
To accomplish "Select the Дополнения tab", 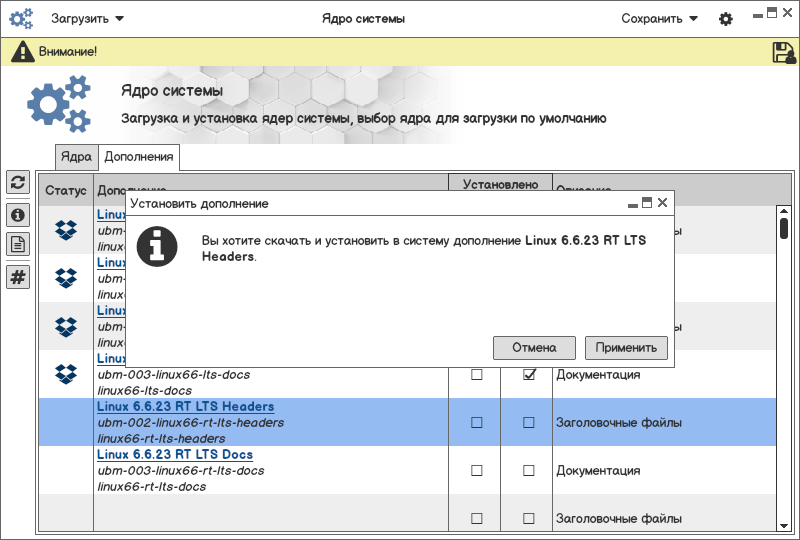I will tap(139, 157).
